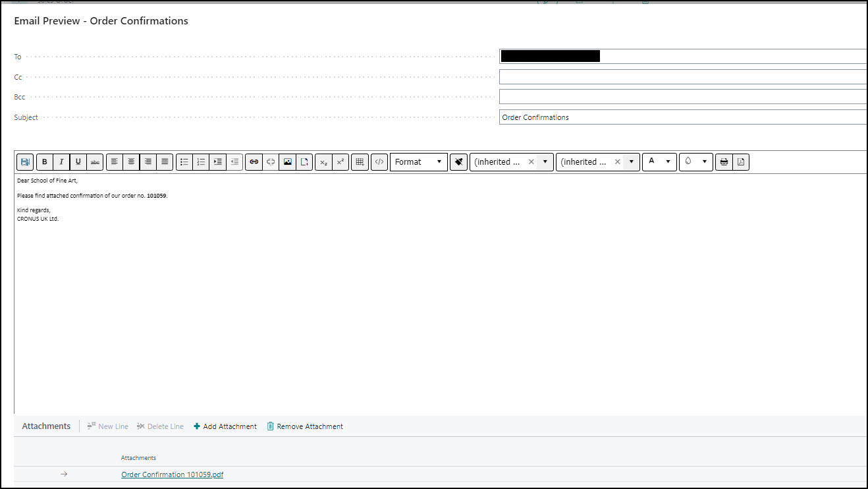868x489 pixels.
Task: Open the create table tool
Action: (x=360, y=162)
